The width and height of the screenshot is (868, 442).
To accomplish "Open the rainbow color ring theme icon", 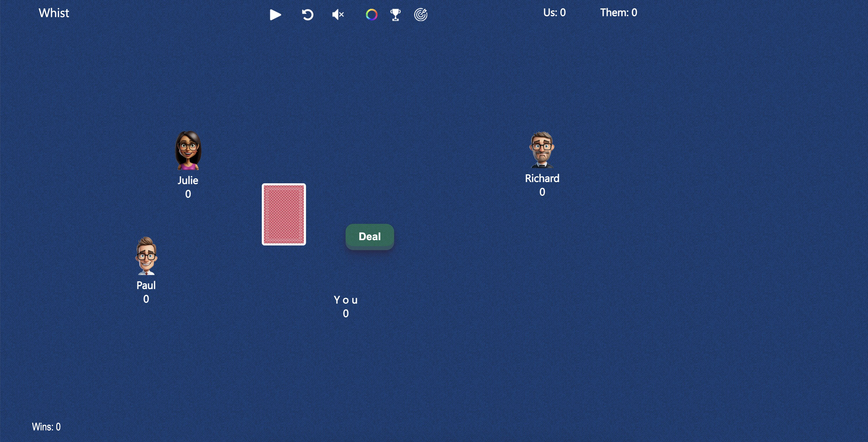I will point(371,15).
